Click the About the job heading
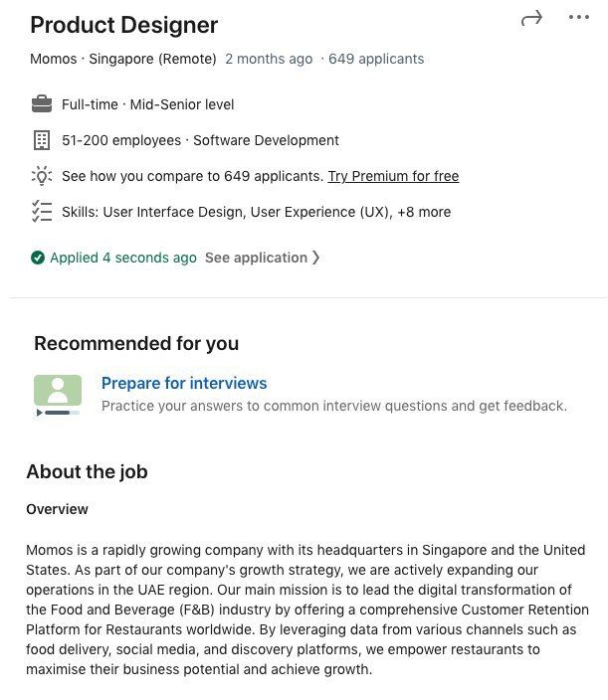Screen dimensions: 608x700 pos(87,471)
